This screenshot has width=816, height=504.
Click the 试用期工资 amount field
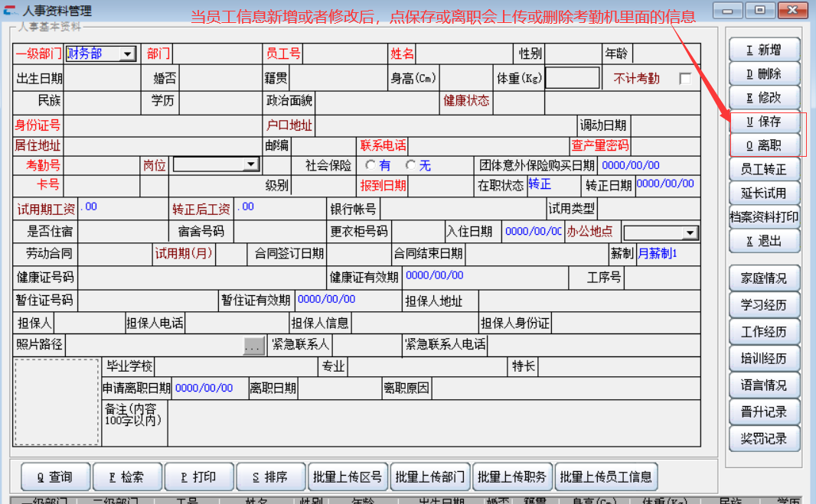pos(122,209)
